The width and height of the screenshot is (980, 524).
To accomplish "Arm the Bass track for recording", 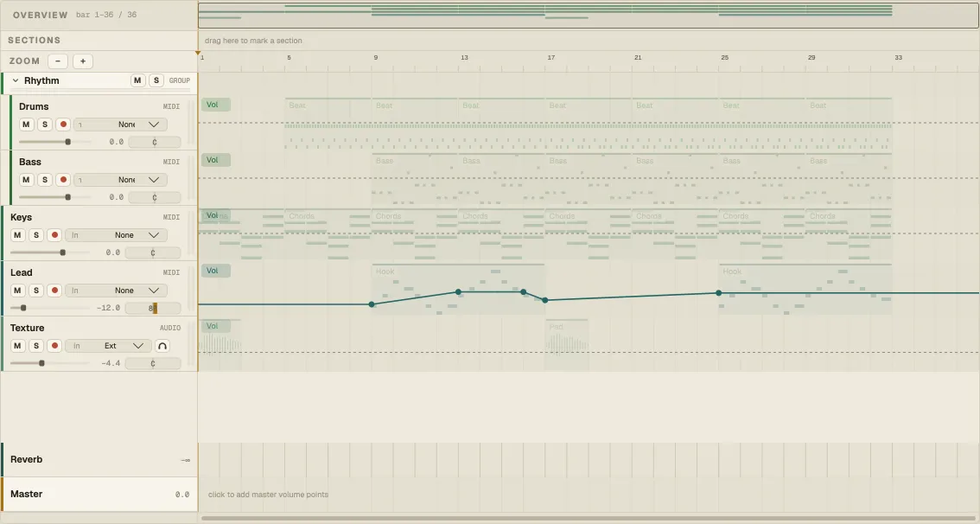I will click(63, 180).
